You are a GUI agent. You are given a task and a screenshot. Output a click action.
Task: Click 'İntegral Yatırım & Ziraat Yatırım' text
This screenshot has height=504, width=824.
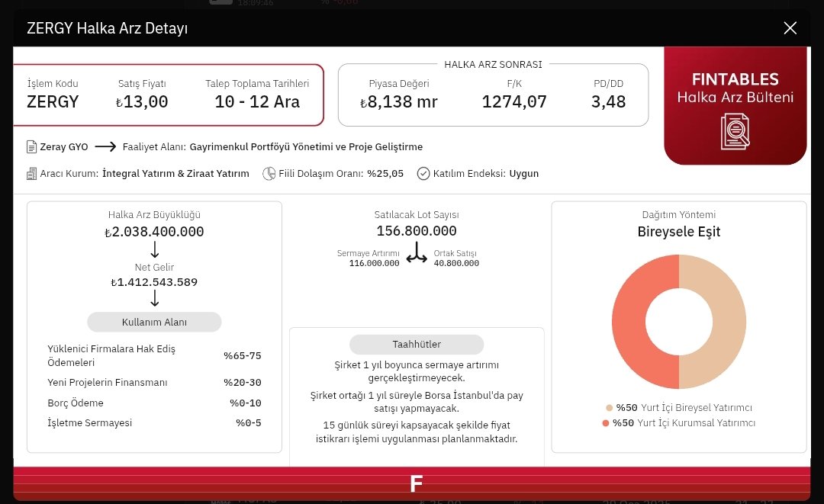[175, 174]
